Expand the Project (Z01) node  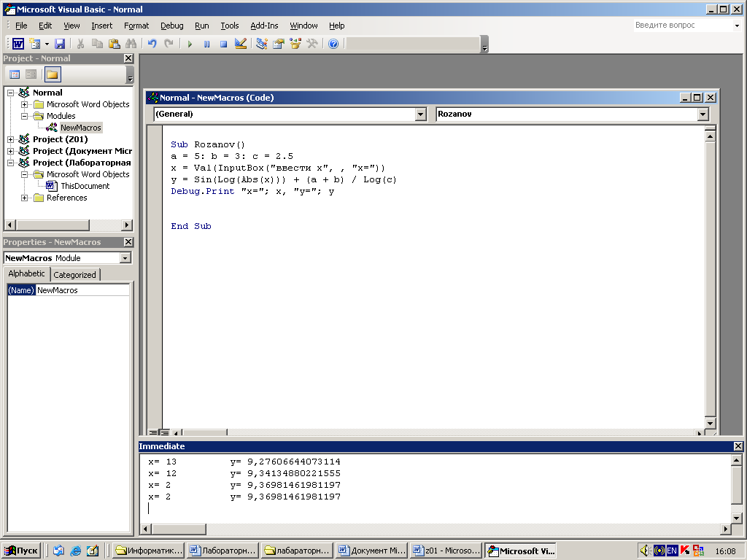click(x=10, y=139)
